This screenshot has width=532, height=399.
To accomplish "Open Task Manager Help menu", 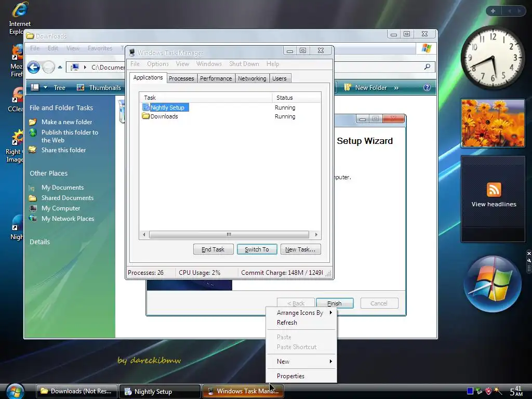I will click(273, 64).
